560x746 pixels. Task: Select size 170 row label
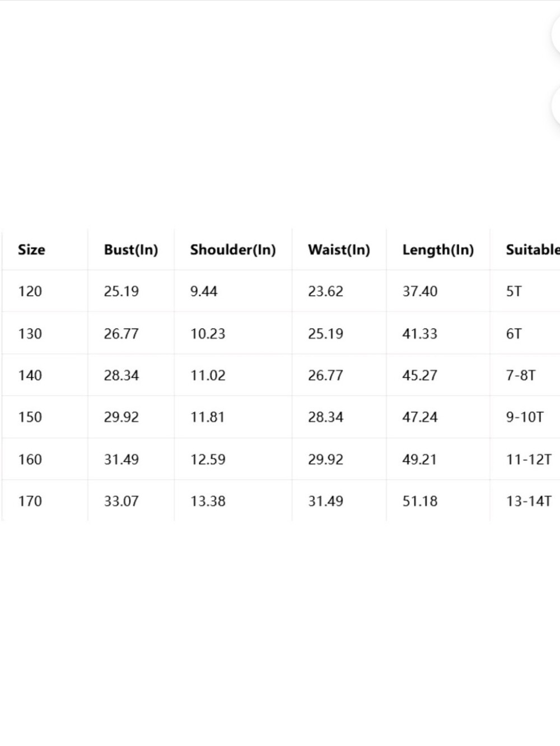pyautogui.click(x=30, y=501)
